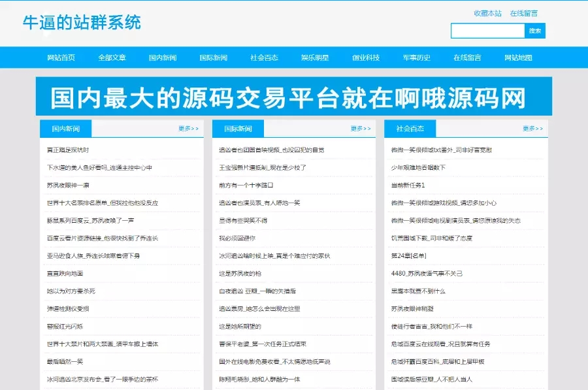
Task: Click 更多>> in the 国际新闻 panel
Action: (361, 129)
